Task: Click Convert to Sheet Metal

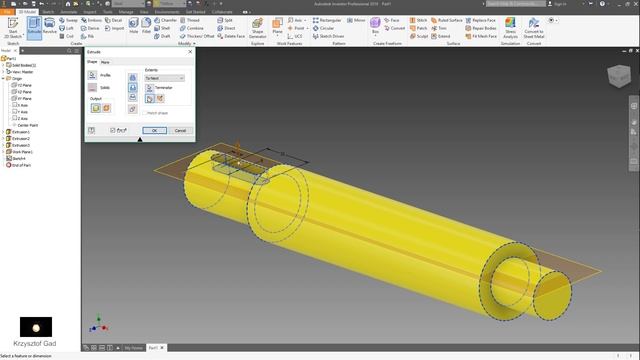Action: click(x=534, y=28)
